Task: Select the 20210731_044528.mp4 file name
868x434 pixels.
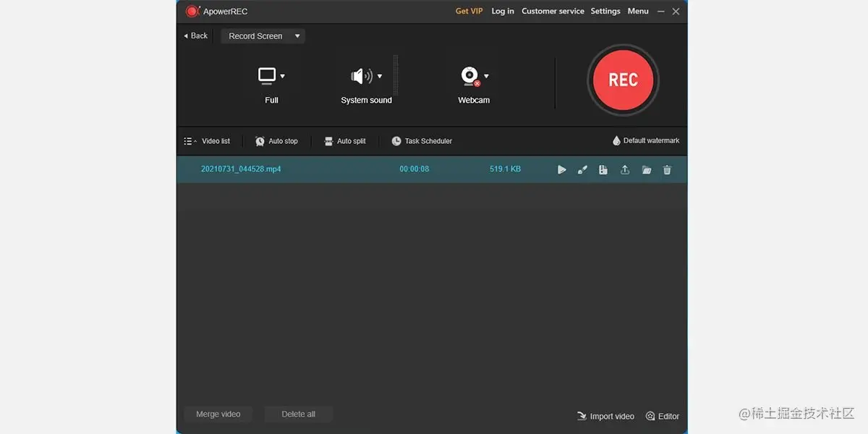Action: (241, 169)
